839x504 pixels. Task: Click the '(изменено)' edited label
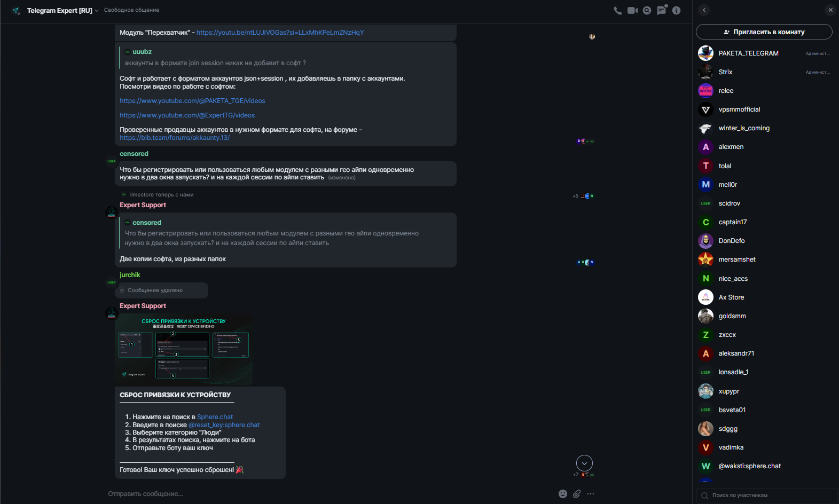click(x=342, y=178)
